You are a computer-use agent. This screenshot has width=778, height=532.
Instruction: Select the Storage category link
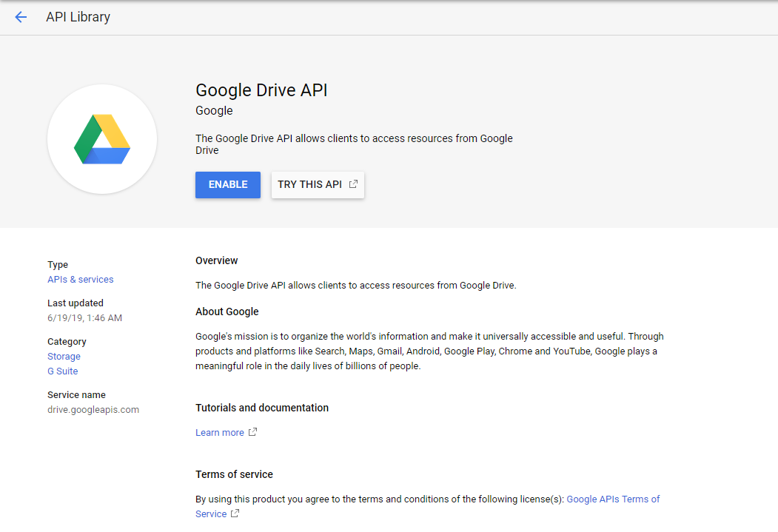point(64,357)
